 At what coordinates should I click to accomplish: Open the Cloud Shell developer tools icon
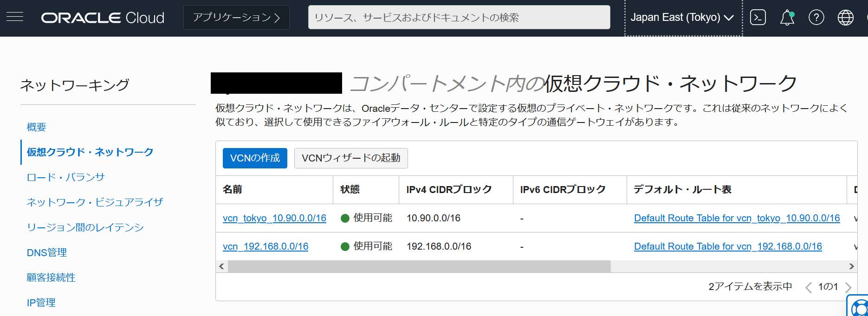pyautogui.click(x=758, y=18)
